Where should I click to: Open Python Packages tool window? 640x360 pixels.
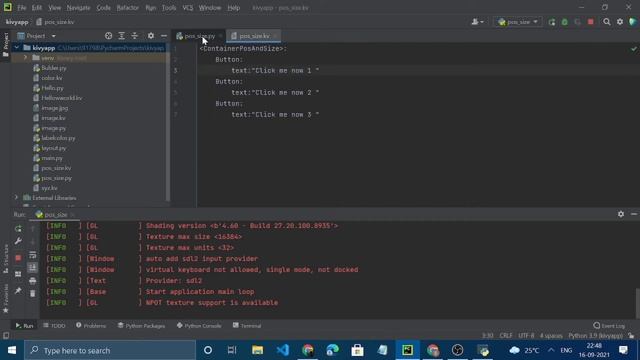(x=141, y=326)
